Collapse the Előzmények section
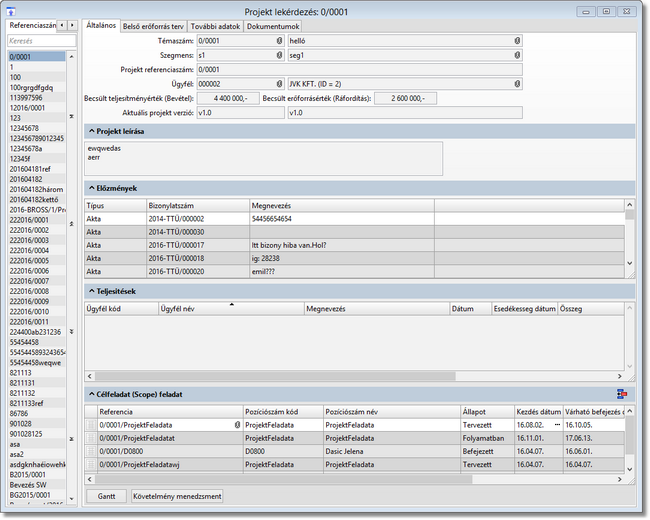Image resolution: width=650 pixels, height=520 pixels. point(91,188)
